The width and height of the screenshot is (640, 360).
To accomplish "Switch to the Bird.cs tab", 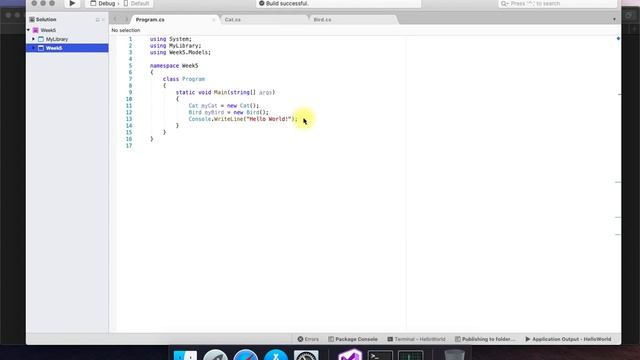I will (x=322, y=20).
